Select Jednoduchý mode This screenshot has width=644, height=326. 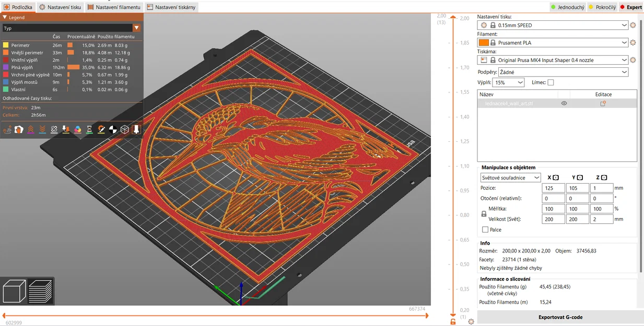pyautogui.click(x=568, y=7)
